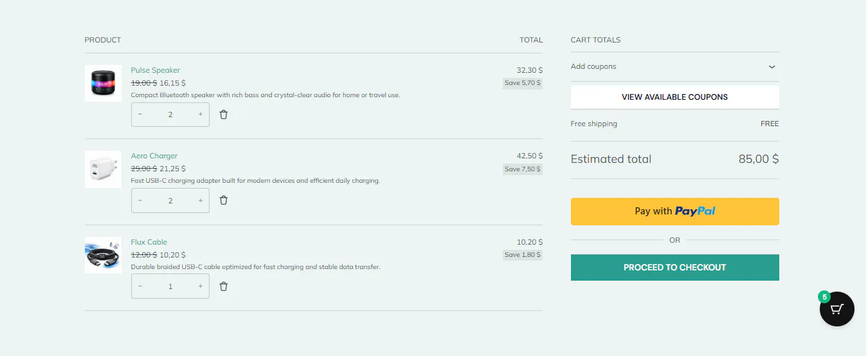Image resolution: width=868 pixels, height=356 pixels.
Task: Click the Aero Charger product thumbnail
Action: click(103, 169)
